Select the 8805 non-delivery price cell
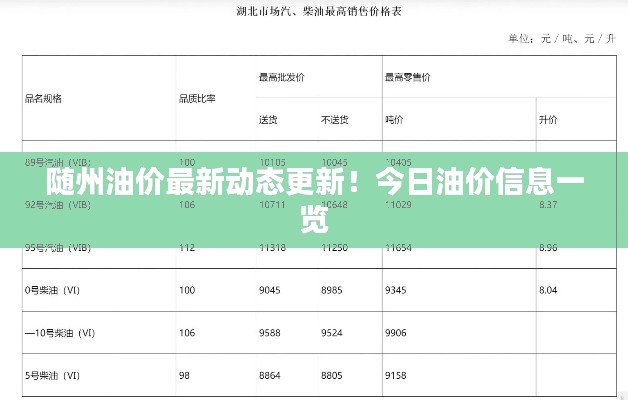 [332, 375]
